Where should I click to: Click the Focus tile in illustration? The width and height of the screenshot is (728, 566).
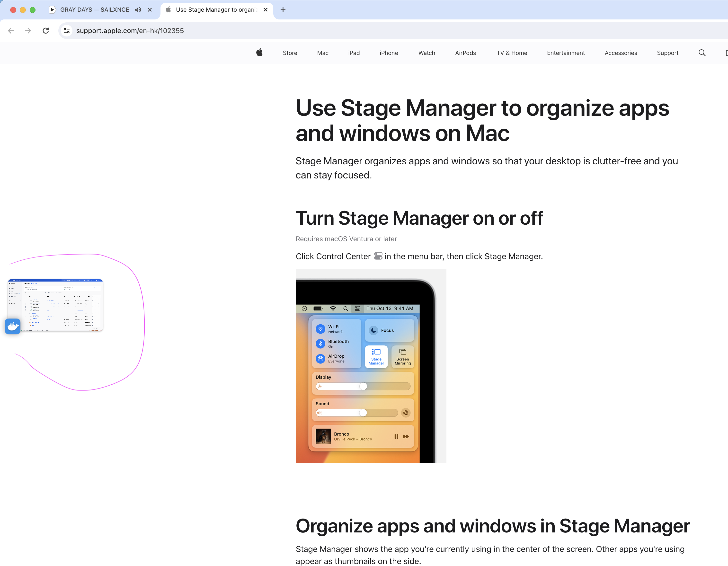click(x=389, y=330)
